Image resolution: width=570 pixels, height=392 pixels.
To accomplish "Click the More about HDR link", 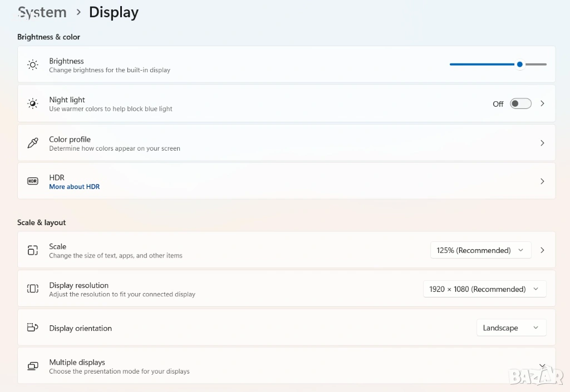I will tap(74, 187).
